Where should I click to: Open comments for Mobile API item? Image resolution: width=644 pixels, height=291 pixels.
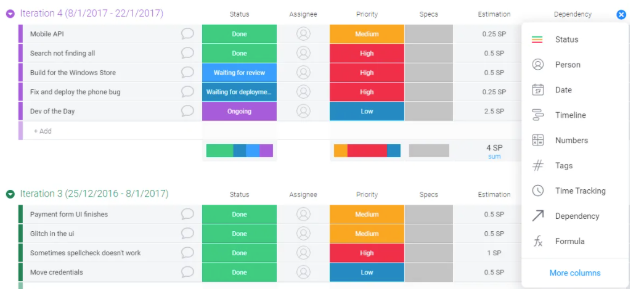[x=187, y=34]
